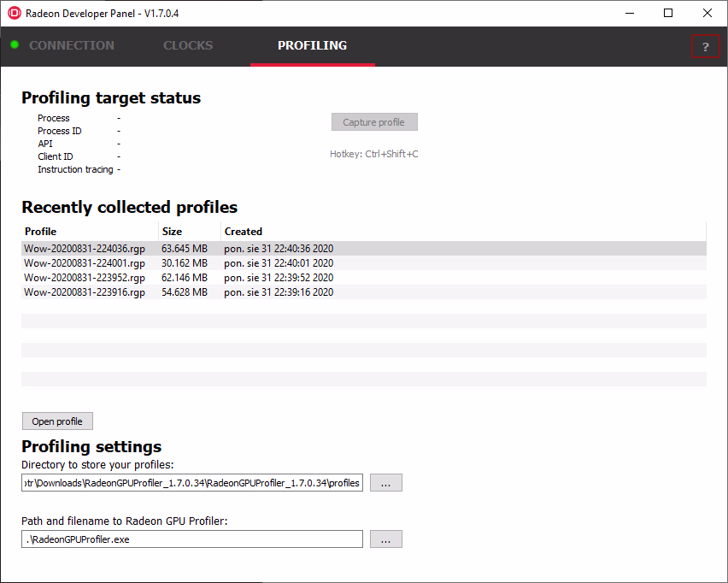Click the green connection status indicator
The height and width of the screenshot is (583, 728).
pyautogui.click(x=15, y=44)
